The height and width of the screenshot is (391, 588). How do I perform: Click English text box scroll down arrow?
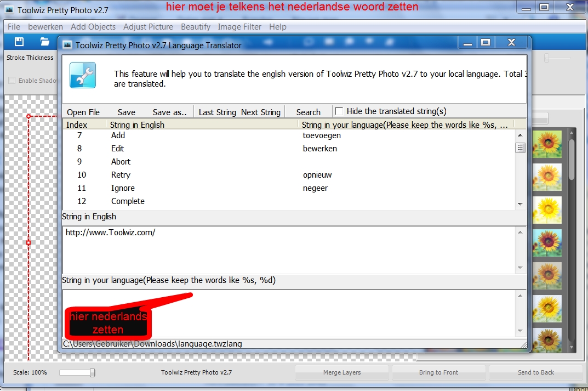coord(520,268)
